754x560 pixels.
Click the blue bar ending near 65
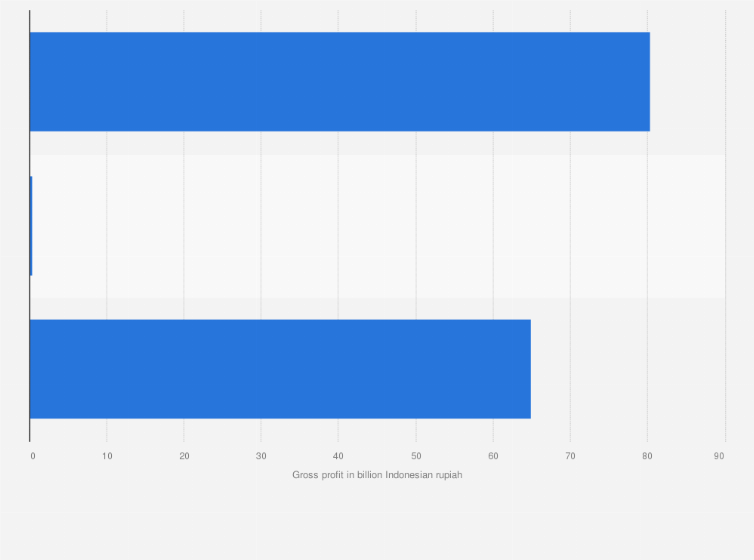pos(280,369)
